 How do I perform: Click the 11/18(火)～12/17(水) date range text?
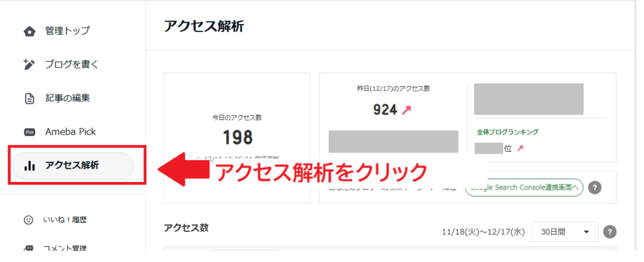pos(483,232)
